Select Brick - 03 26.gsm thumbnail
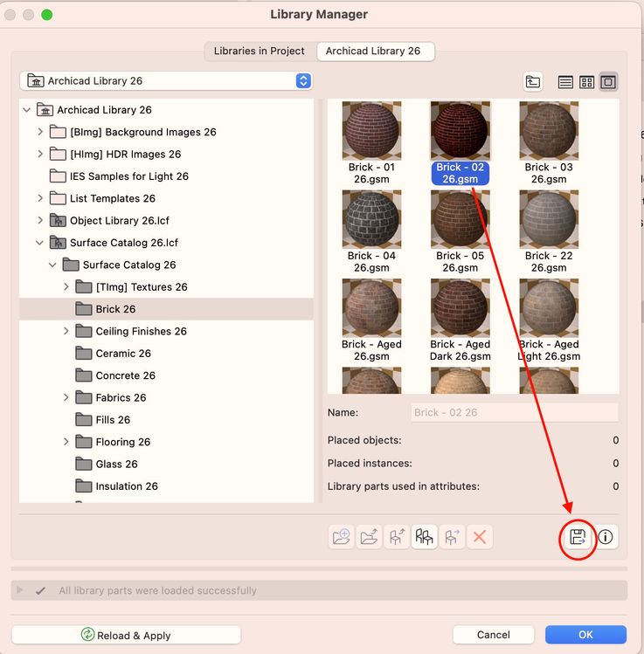The width and height of the screenshot is (644, 654). [x=549, y=131]
